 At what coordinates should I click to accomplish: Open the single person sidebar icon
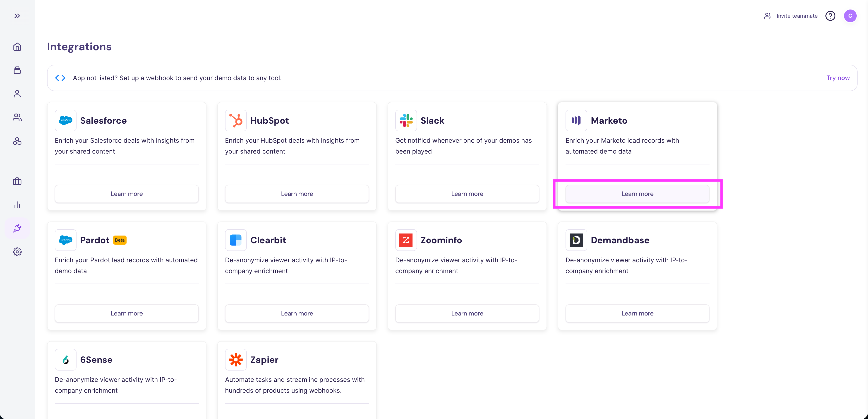(x=17, y=94)
